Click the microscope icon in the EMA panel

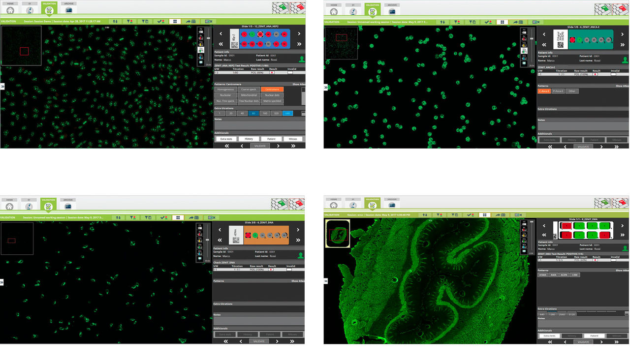pyautogui.click(x=352, y=204)
